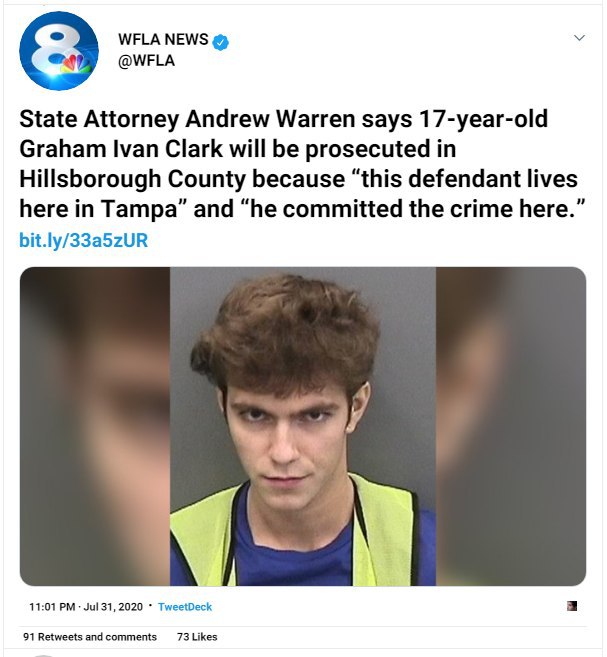Viewport: 607px width, 657px height.
Task: View the 91 Retweets and comments
Action: (x=90, y=637)
